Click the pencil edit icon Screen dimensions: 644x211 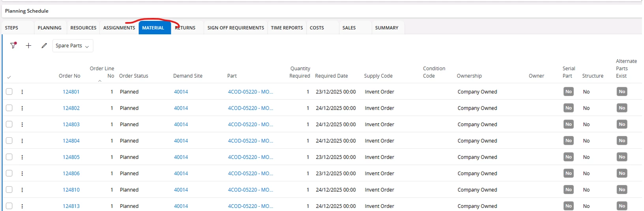44,46
